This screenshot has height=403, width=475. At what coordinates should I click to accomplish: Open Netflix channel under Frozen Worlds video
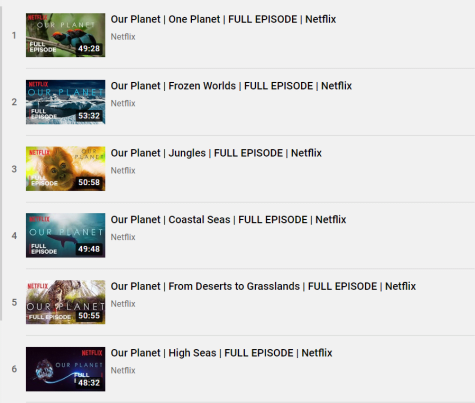click(x=123, y=103)
